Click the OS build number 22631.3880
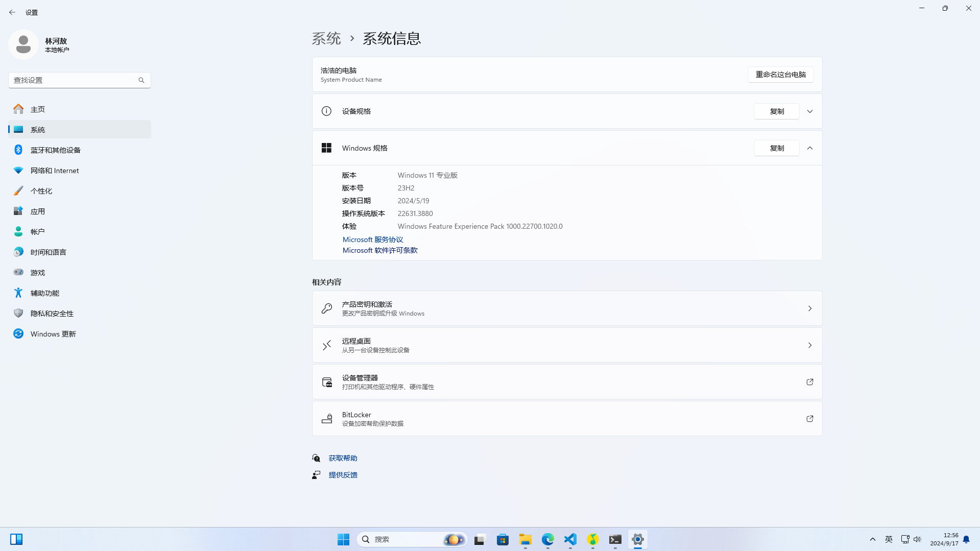The width and height of the screenshot is (980, 551). 415,213
